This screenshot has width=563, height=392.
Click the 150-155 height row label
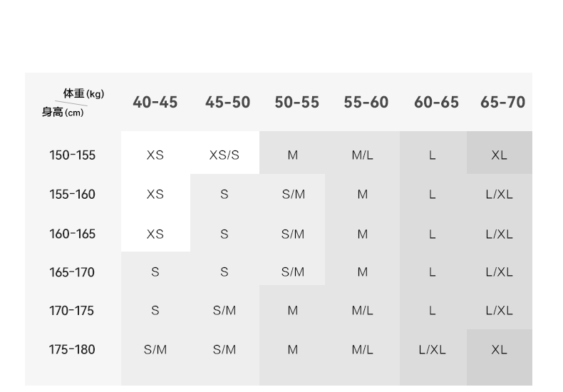point(72,155)
